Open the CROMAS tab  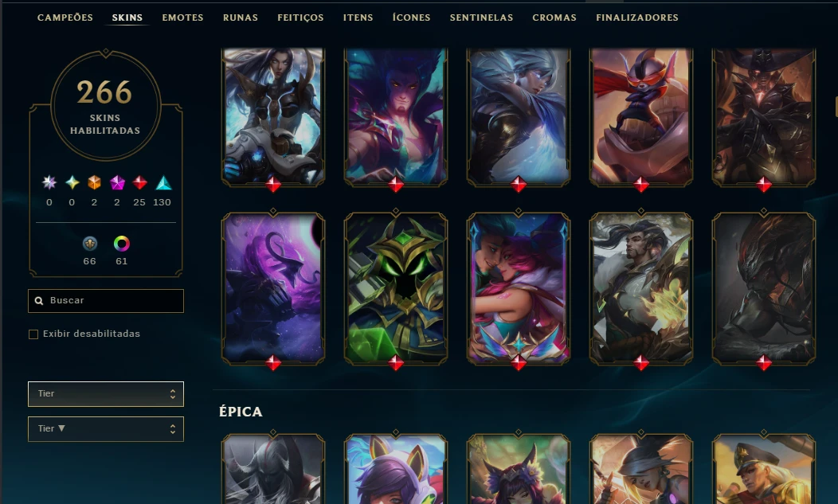(554, 18)
